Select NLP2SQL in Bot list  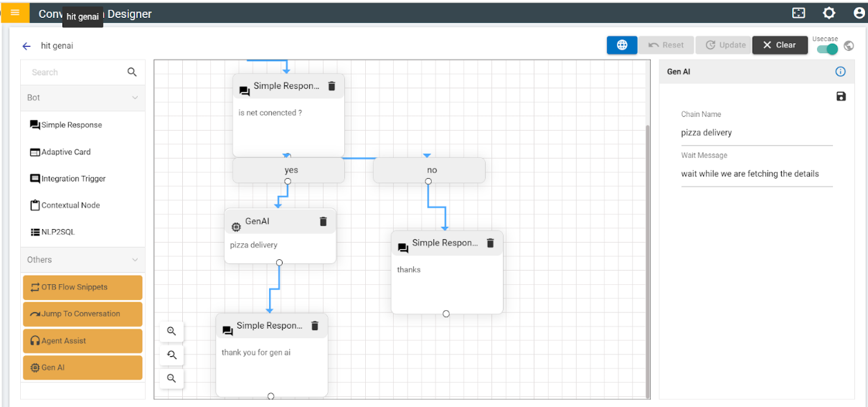pyautogui.click(x=52, y=232)
